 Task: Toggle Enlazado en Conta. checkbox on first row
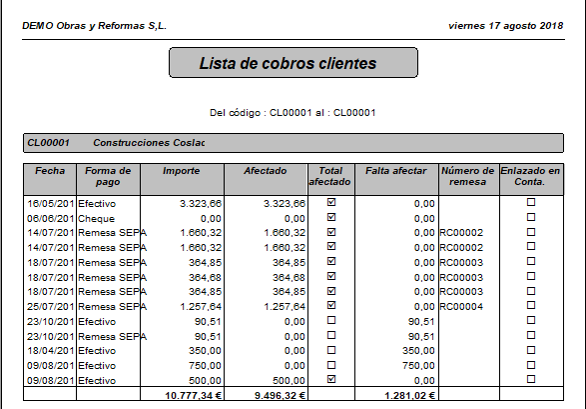531,202
